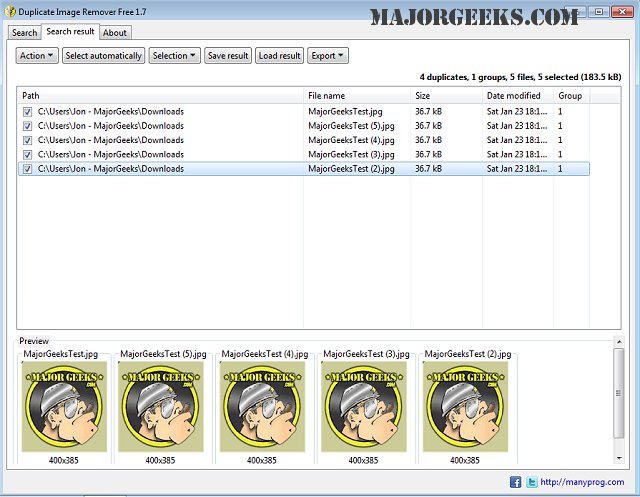Image resolution: width=640 pixels, height=497 pixels.
Task: Open the Action dropdown menu
Action: 37,55
